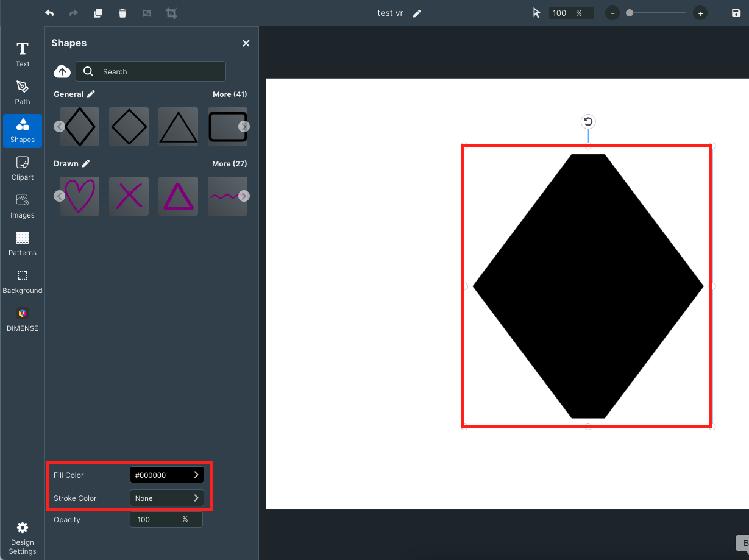The height and width of the screenshot is (560, 749).
Task: Click the zoom slider handle
Action: 630,13
